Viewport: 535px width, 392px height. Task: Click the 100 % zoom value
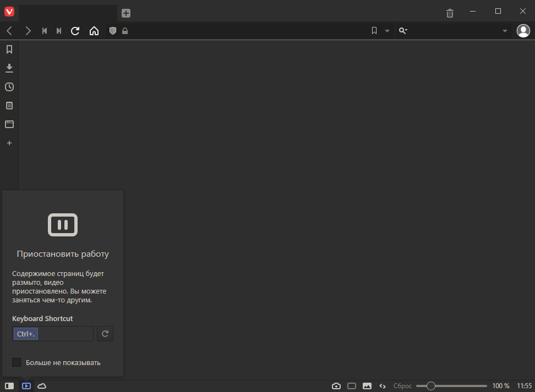click(x=500, y=386)
